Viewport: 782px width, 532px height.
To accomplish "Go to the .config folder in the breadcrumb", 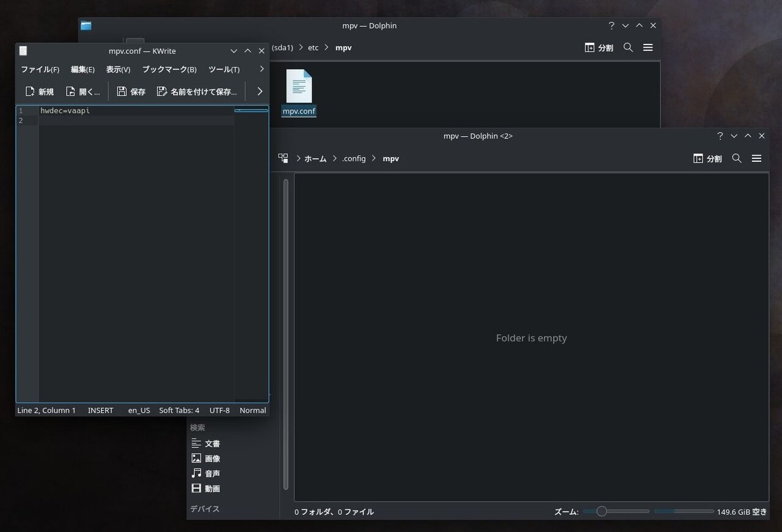I will pos(354,158).
